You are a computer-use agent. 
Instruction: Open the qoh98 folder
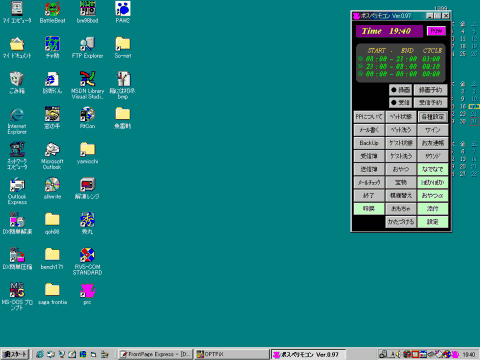[52, 223]
